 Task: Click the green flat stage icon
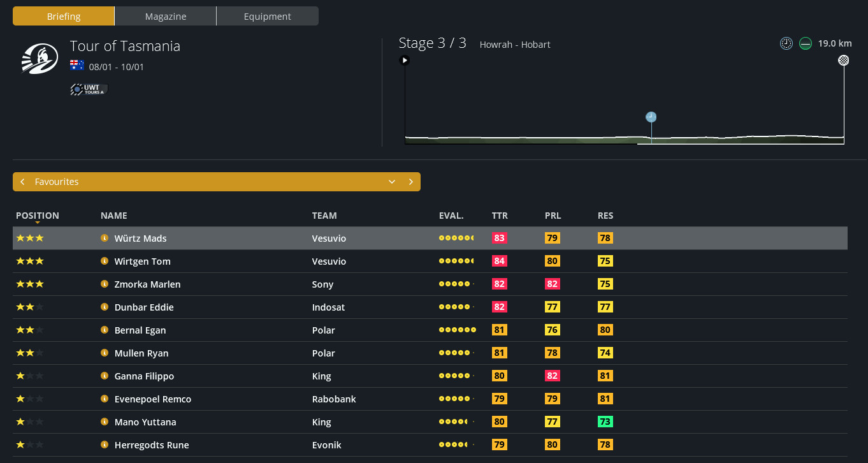click(806, 43)
